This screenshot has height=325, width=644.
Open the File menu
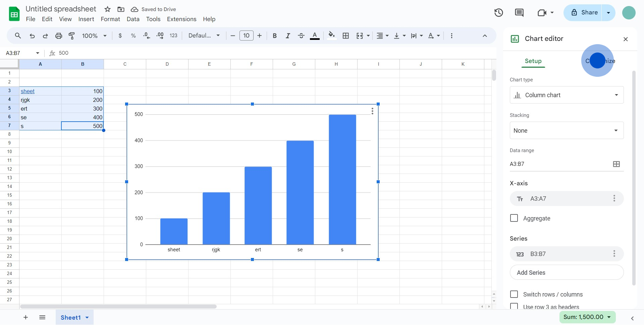pos(31,19)
